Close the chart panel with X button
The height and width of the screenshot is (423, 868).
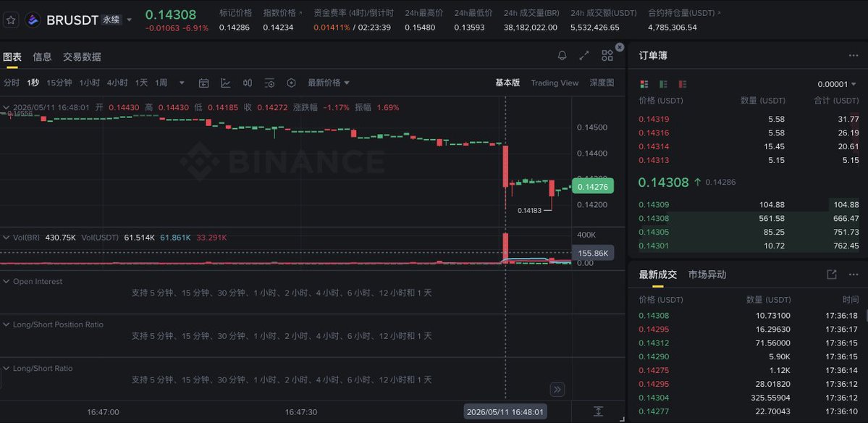tap(620, 47)
